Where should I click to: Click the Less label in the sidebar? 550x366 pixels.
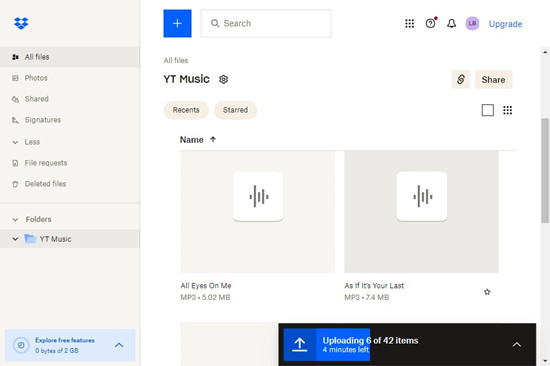coord(32,142)
